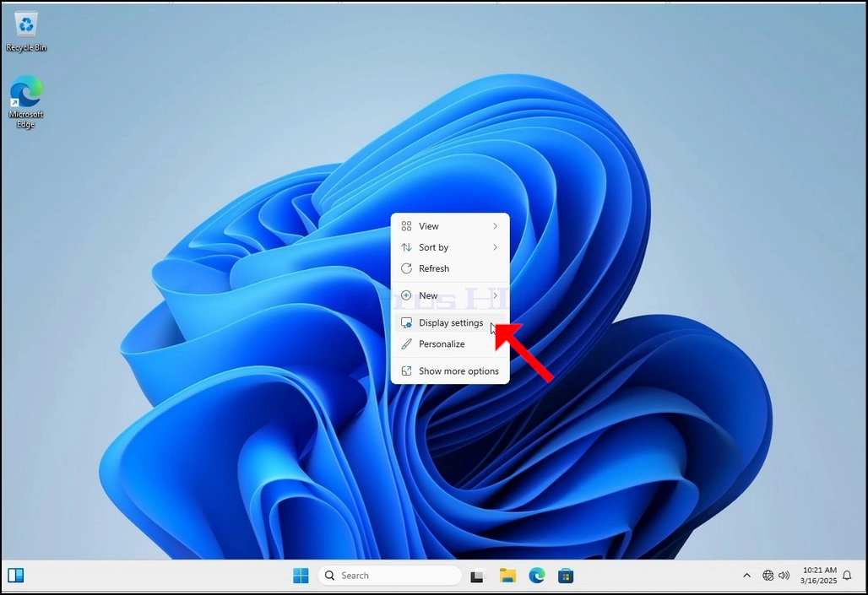
Task: Click the taskbar Search box
Action: (390, 576)
